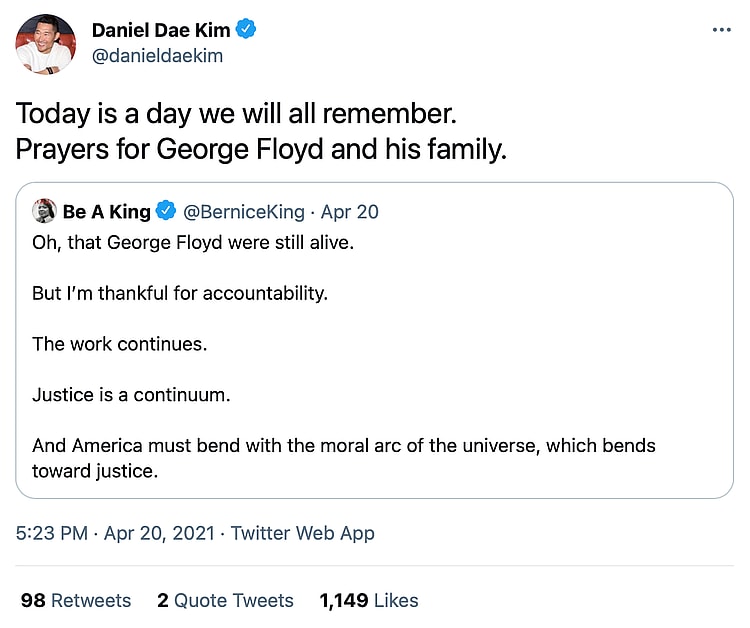Open the @BerniceKing handle
The height and width of the screenshot is (628, 750).
click(245, 211)
